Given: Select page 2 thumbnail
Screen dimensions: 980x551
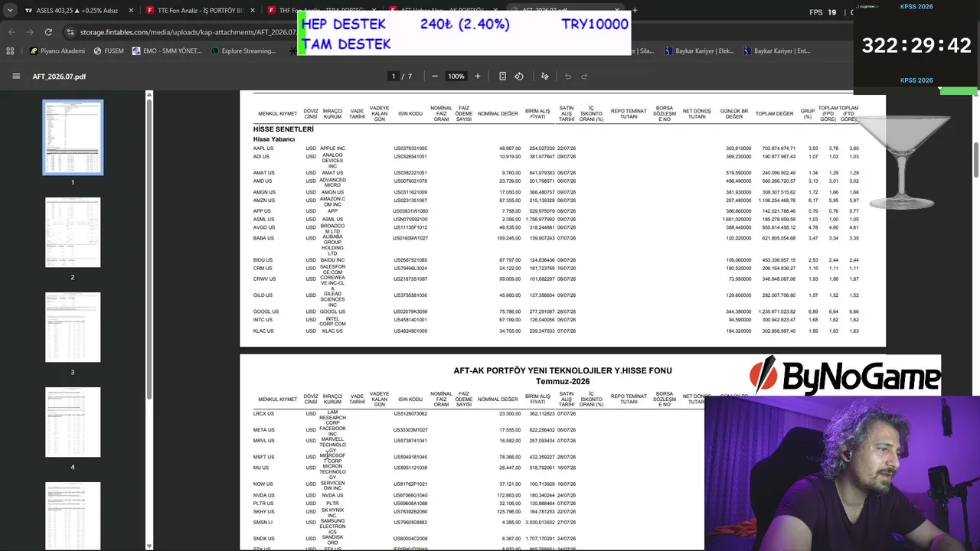Looking at the screenshot, I should [73, 233].
